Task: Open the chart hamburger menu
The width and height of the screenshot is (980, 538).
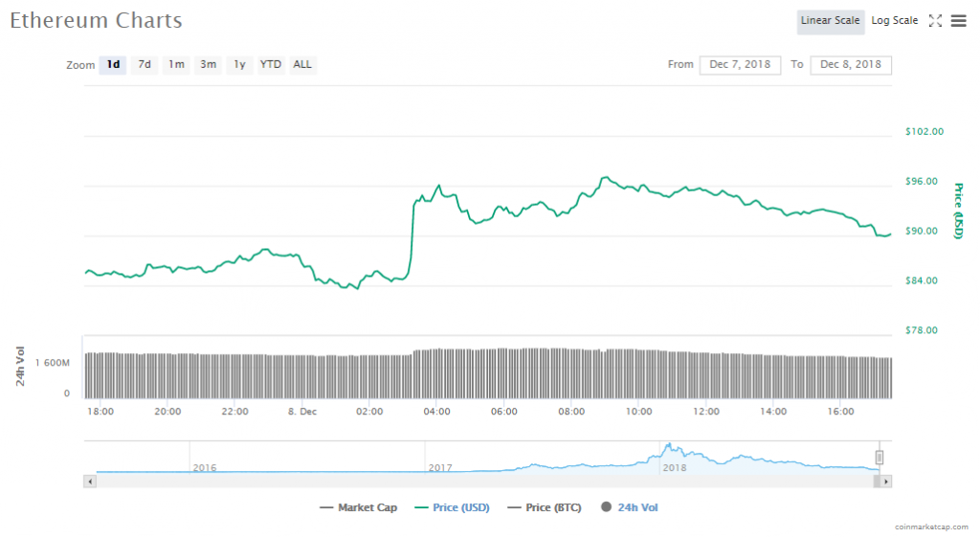Action: [958, 20]
